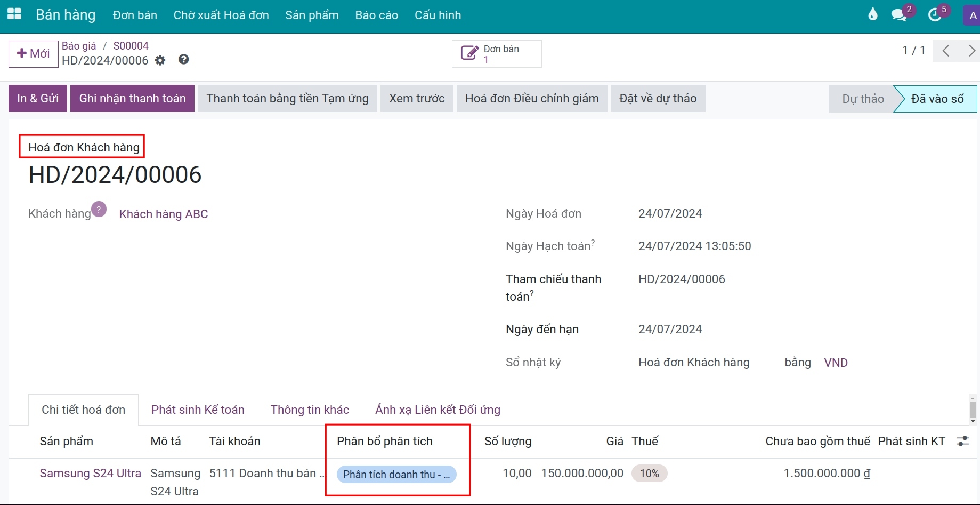Click the VND currency link
980x505 pixels.
click(x=836, y=363)
